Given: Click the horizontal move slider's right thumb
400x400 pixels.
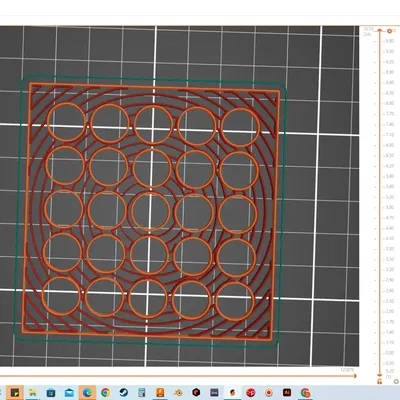Looking at the screenshot, I should coord(355,376).
